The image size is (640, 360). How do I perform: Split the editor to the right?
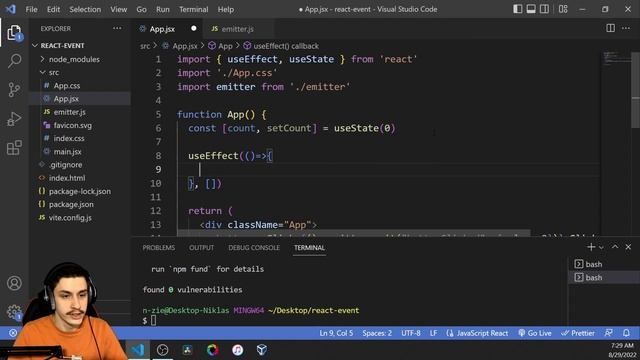pyautogui.click(x=610, y=28)
